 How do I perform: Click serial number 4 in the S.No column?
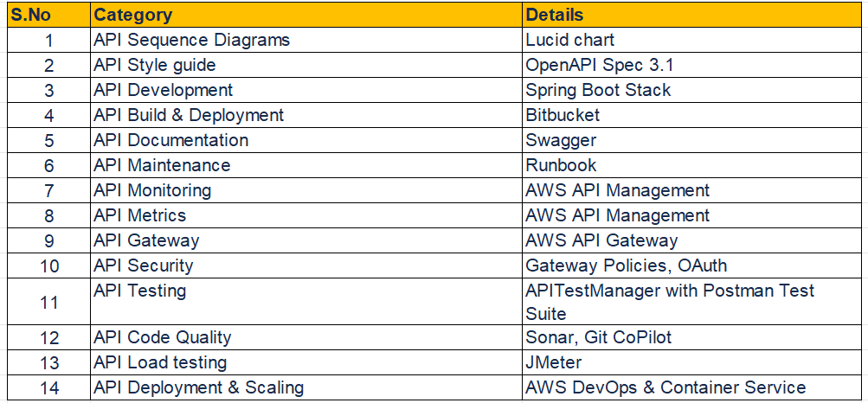click(48, 115)
